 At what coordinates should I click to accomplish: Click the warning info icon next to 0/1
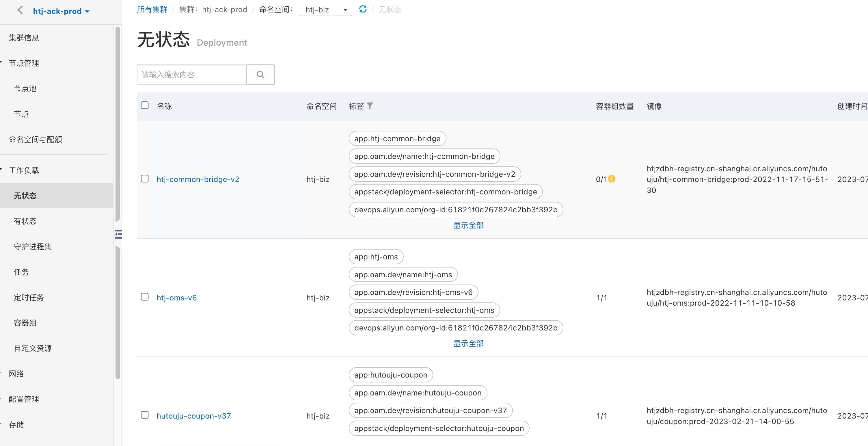coord(612,179)
